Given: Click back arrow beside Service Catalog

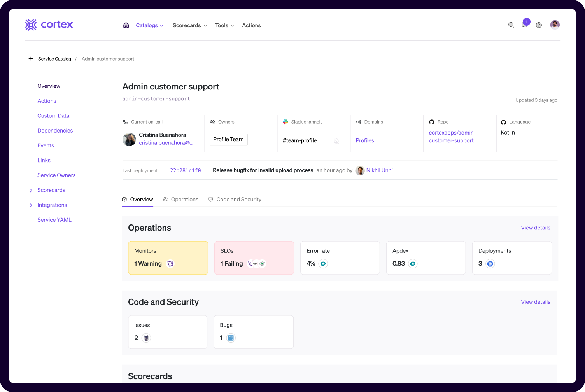Looking at the screenshot, I should 31,59.
